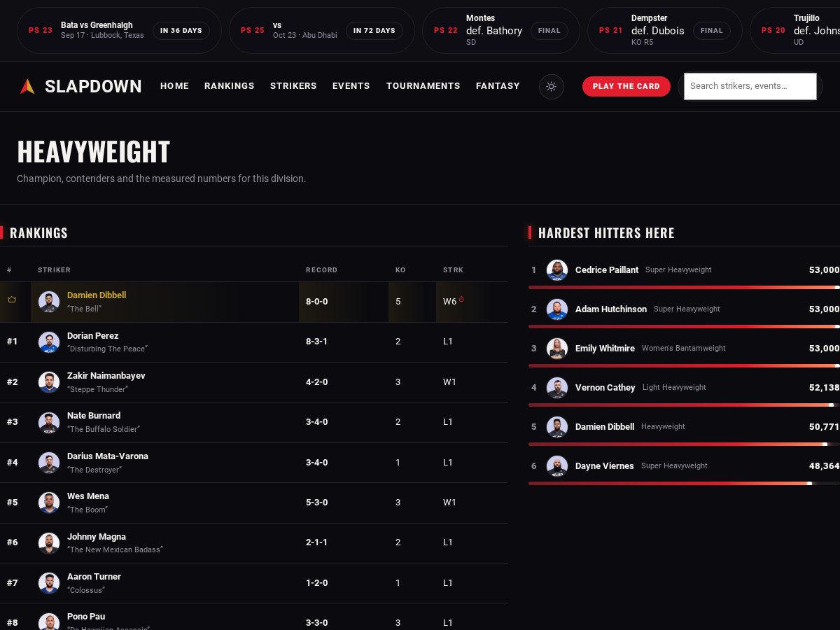Click Wes Mena's avatar in rankings
Screen dimensions: 840x630
(x=49, y=503)
